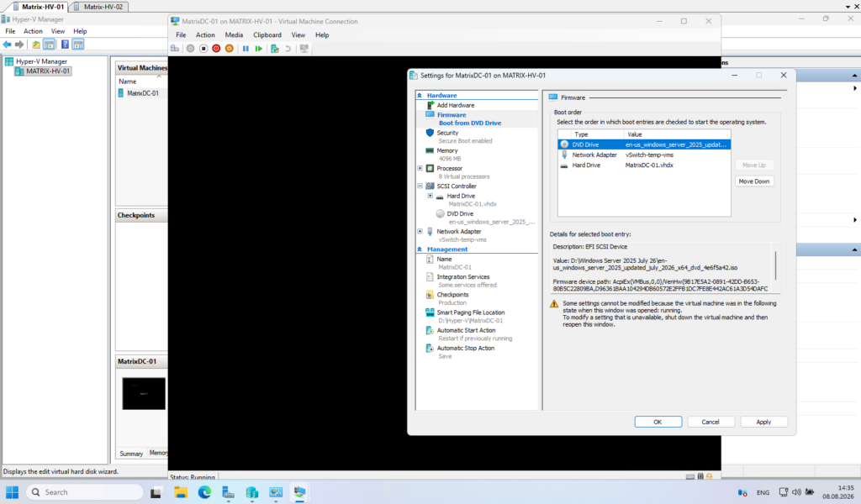Collapse the Management section header
This screenshot has width=861, height=504.
click(x=420, y=249)
